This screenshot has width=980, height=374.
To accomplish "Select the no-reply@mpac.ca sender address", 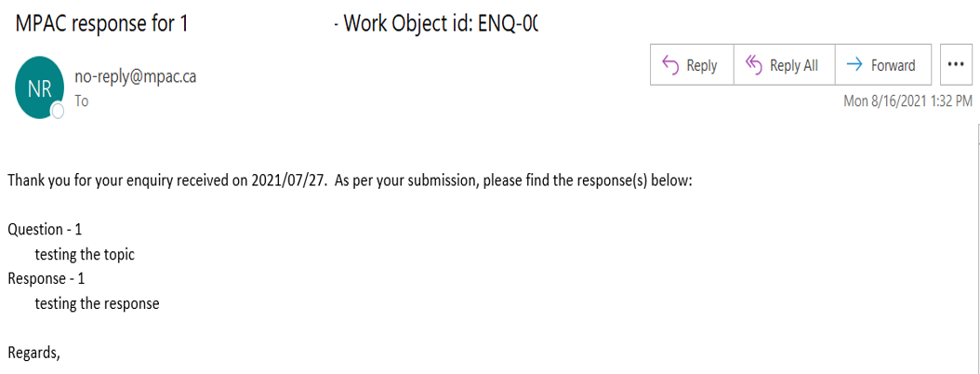I will click(136, 77).
